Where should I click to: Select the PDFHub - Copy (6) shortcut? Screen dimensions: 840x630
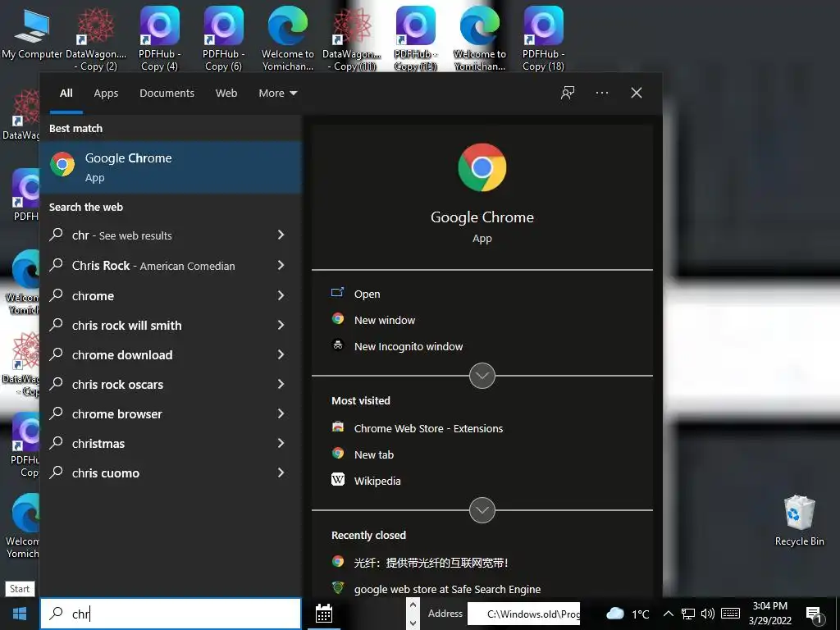[x=223, y=39]
